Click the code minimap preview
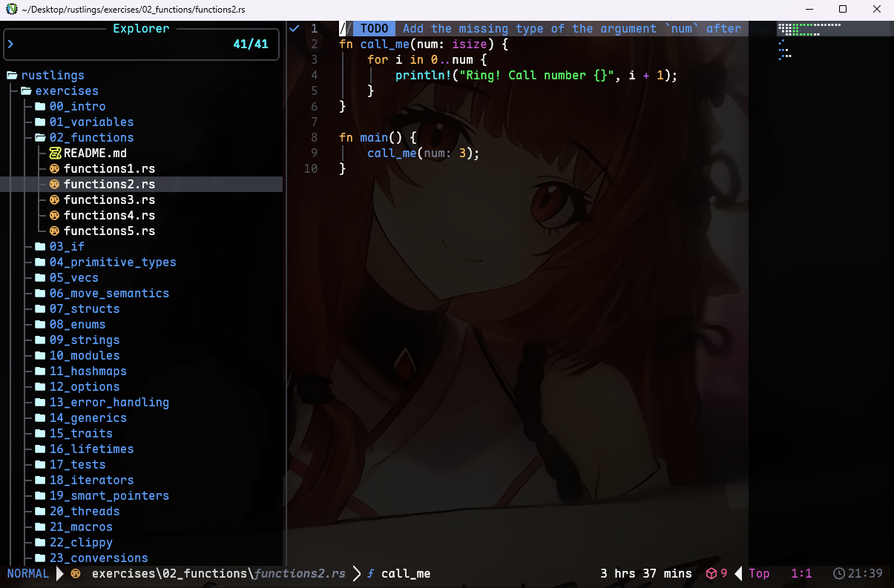 pos(809,41)
